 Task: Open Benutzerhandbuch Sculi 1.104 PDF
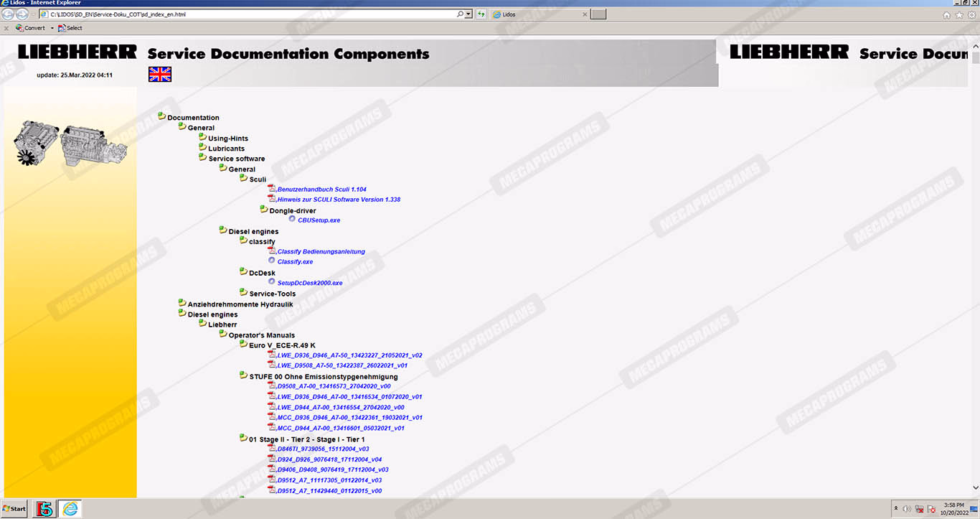point(321,190)
